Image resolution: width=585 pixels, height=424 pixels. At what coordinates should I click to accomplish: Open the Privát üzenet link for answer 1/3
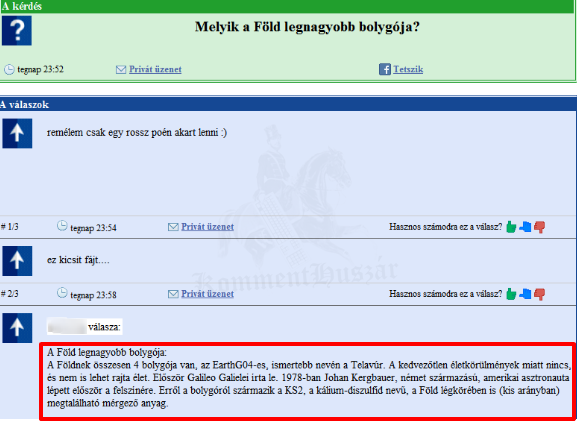(207, 227)
